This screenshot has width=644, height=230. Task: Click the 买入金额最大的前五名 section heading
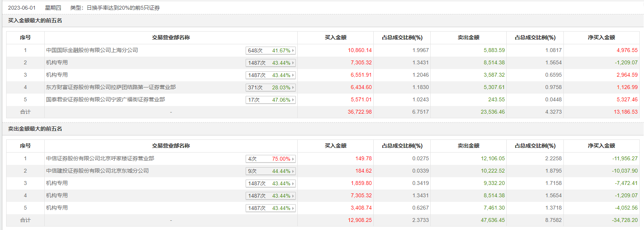click(35, 20)
